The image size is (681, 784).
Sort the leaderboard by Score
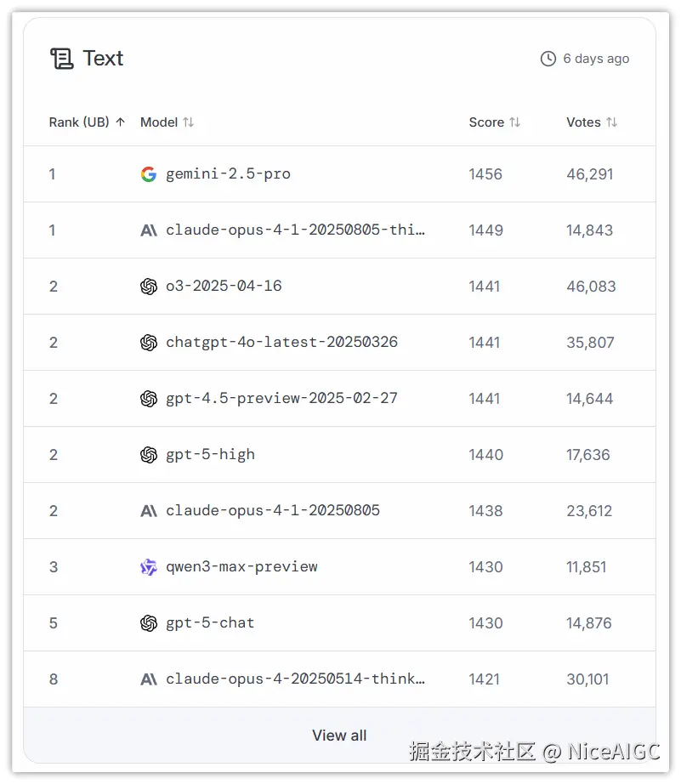pos(515,122)
